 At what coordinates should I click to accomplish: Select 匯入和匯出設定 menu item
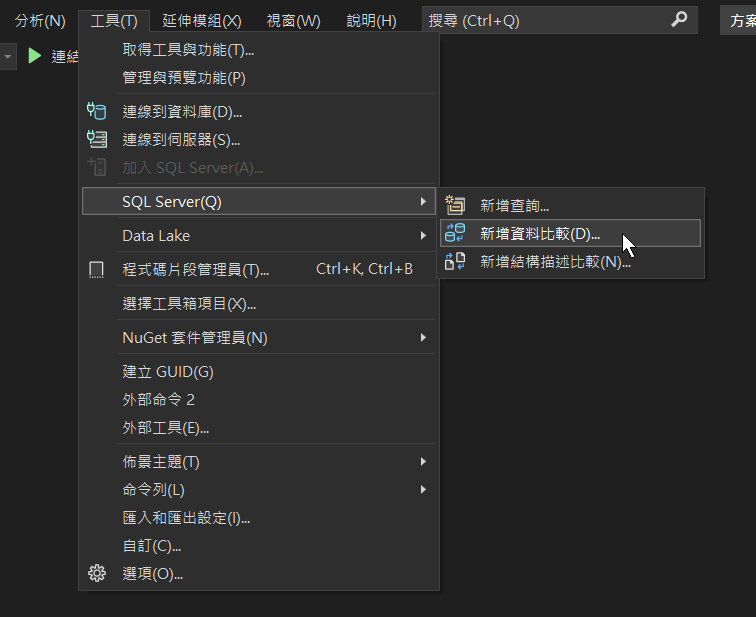coord(186,518)
